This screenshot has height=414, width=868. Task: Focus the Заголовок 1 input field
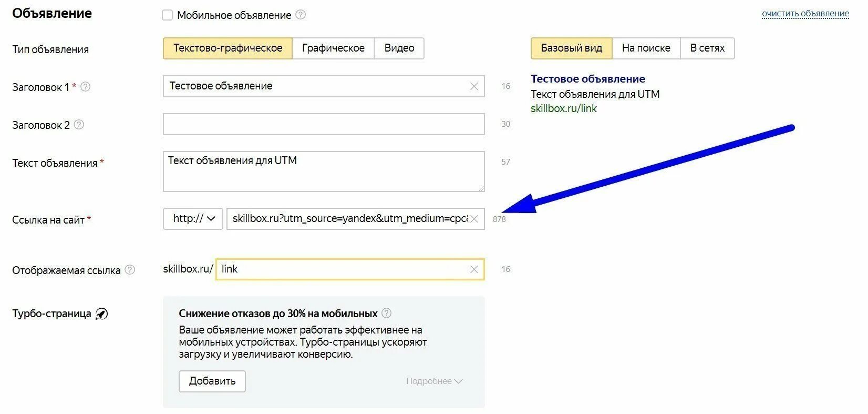point(324,86)
